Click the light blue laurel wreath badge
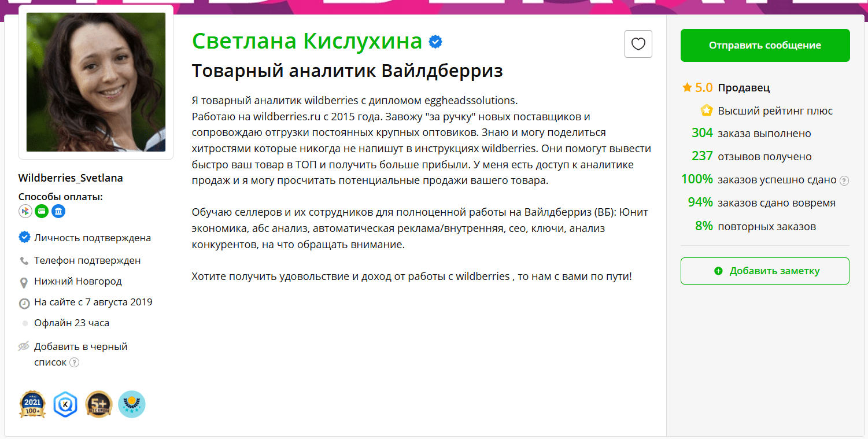Screen dimensions: 868x439 (x=131, y=404)
